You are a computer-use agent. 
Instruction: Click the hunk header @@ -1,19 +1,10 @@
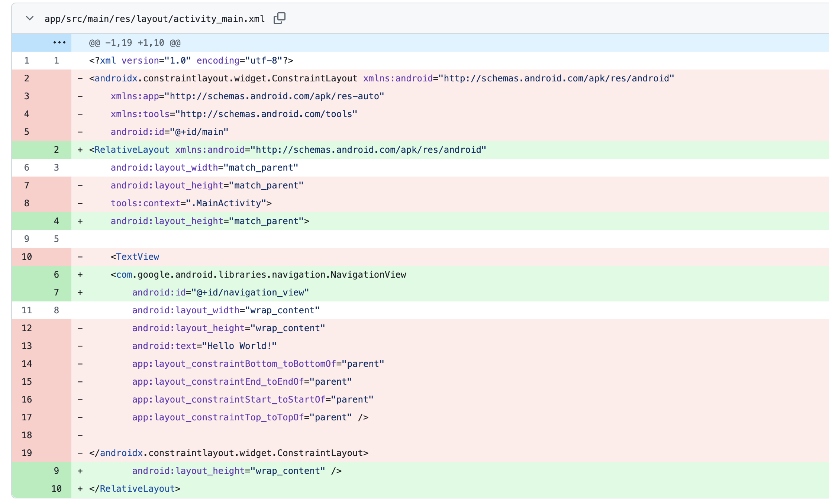[x=135, y=43]
